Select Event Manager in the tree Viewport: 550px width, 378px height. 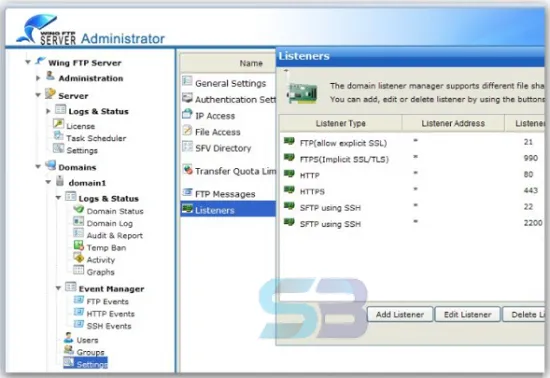(111, 289)
